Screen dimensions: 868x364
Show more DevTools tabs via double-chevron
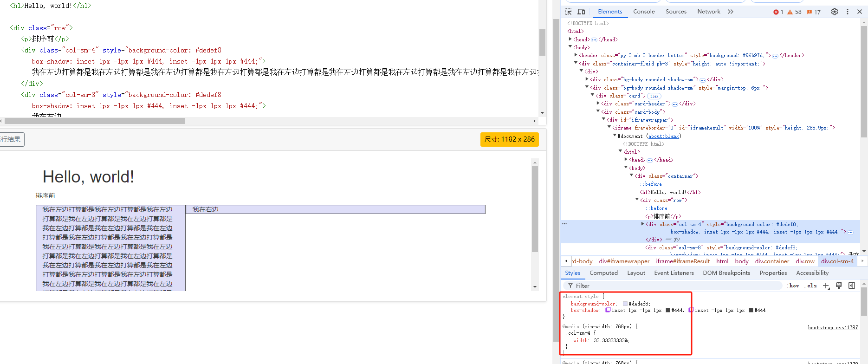tap(731, 12)
